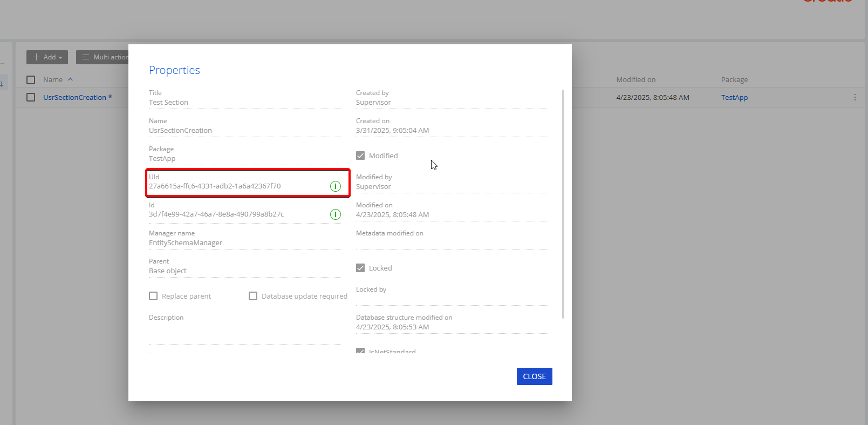Click the Created by Supervisor value

tap(373, 103)
